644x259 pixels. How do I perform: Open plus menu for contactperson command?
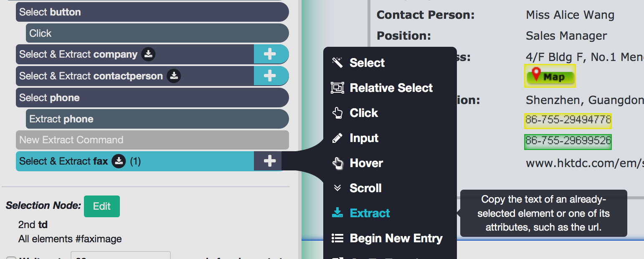pyautogui.click(x=270, y=76)
